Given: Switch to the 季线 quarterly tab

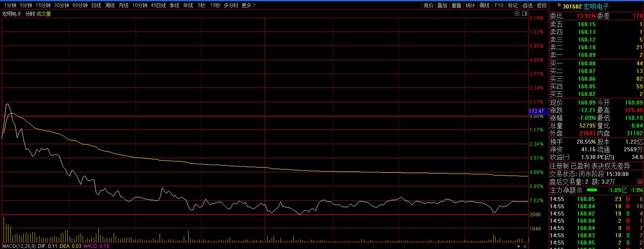Looking at the screenshot, I should (x=174, y=5).
